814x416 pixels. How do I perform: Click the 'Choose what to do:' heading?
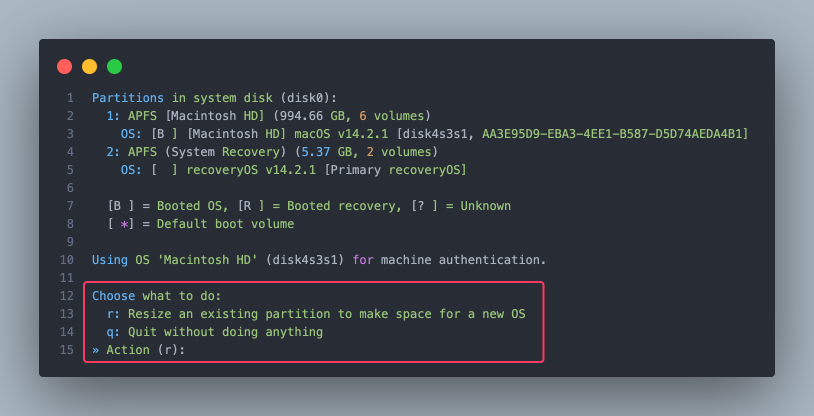[x=157, y=296]
